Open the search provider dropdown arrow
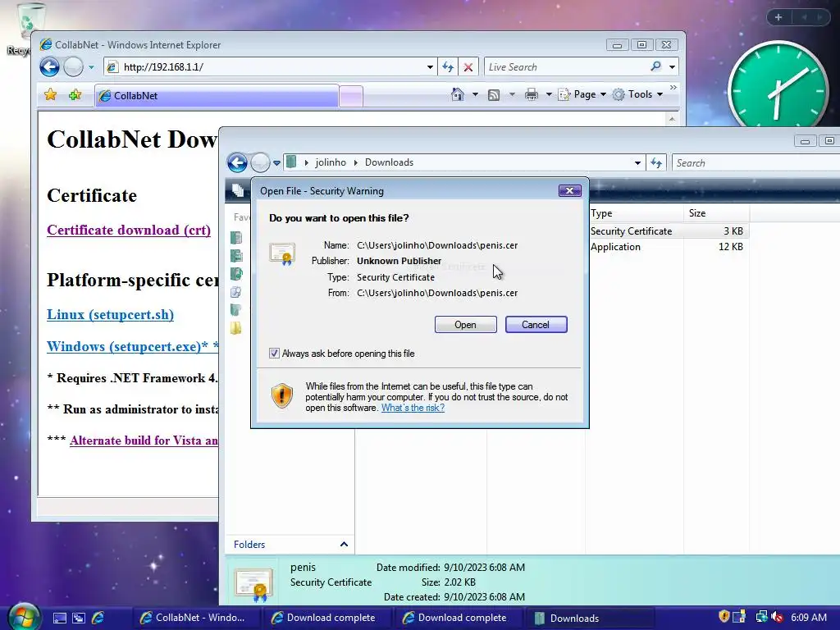Image resolution: width=840 pixels, height=630 pixels. click(x=673, y=67)
